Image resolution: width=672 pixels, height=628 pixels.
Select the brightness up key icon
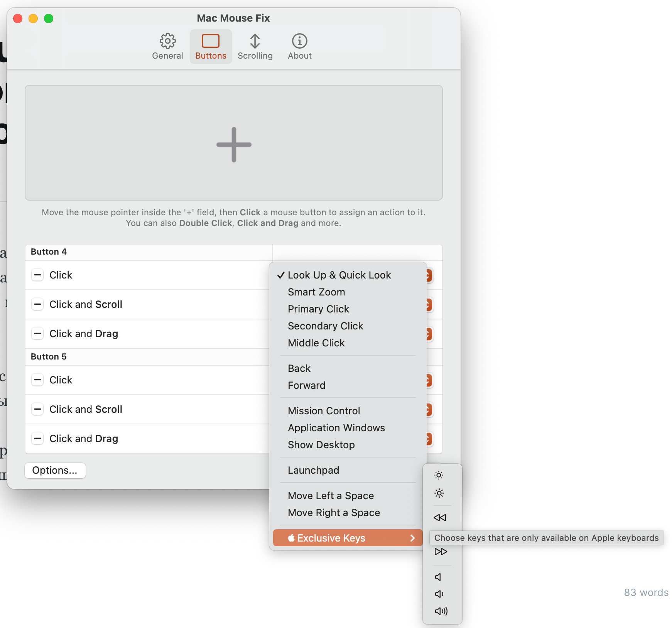pyautogui.click(x=439, y=493)
